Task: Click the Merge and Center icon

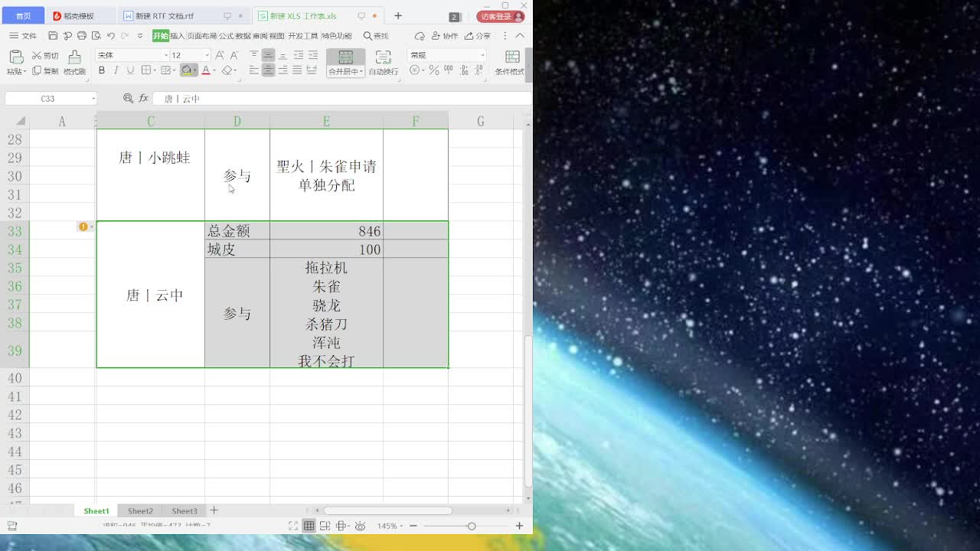Action: click(345, 57)
